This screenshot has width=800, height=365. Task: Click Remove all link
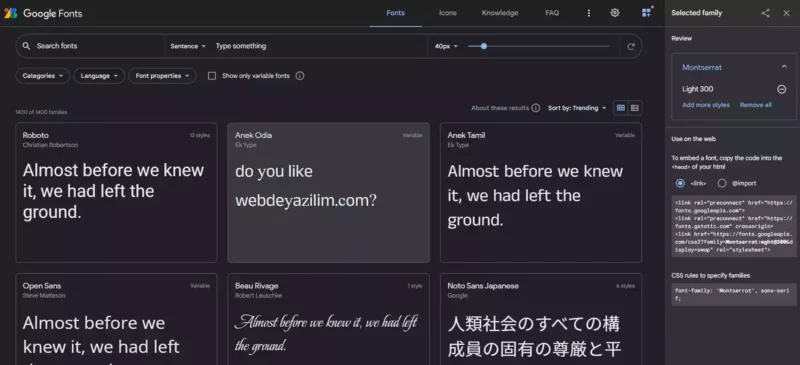[x=756, y=105]
